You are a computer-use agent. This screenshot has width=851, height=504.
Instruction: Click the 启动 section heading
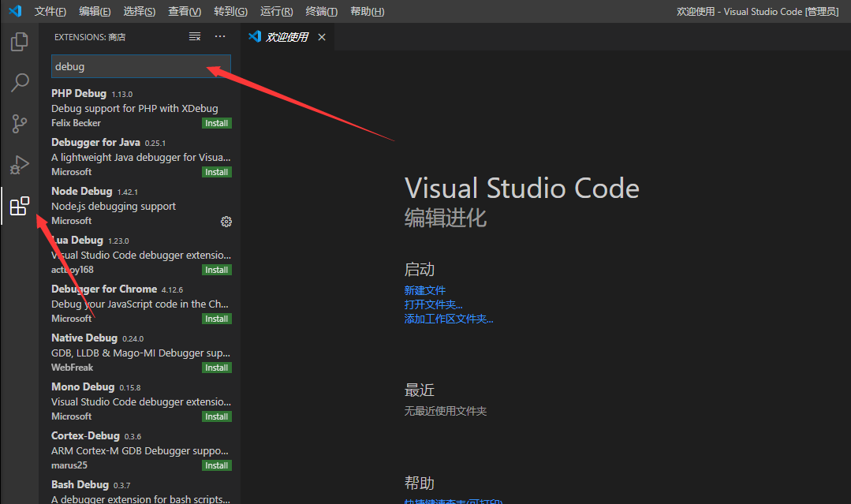point(419,269)
